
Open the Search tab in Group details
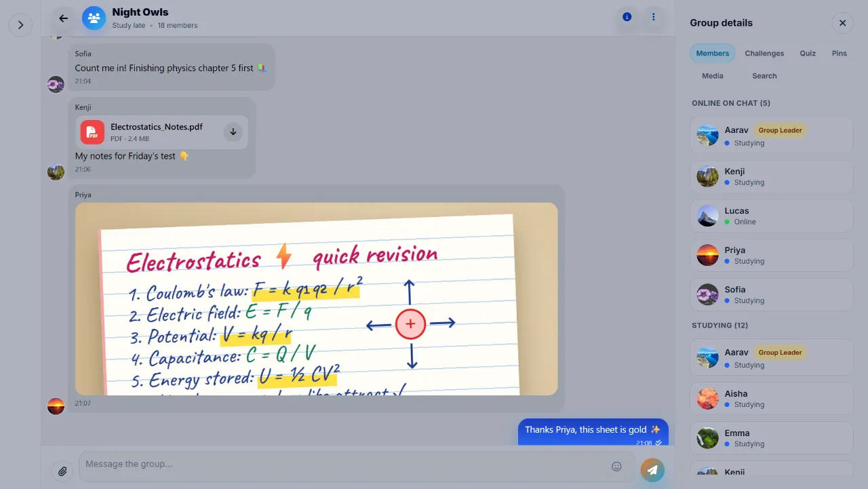point(764,76)
